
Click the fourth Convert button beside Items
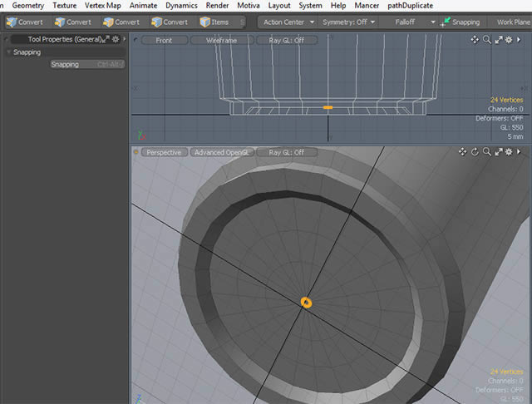[170, 22]
